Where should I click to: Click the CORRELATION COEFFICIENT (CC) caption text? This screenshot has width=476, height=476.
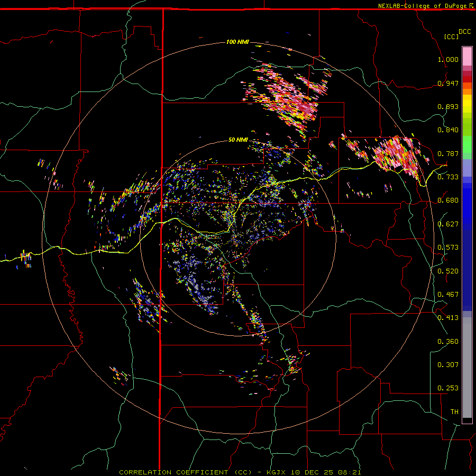click(185, 472)
